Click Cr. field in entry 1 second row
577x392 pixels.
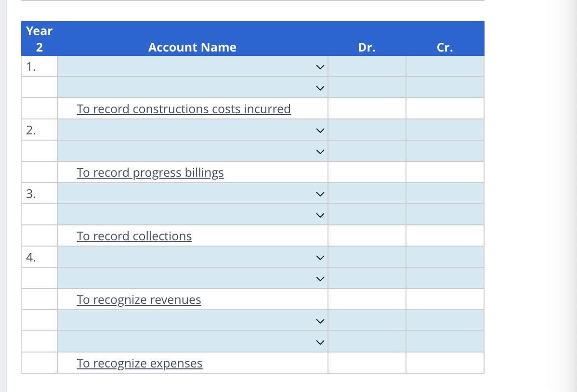pyautogui.click(x=445, y=88)
